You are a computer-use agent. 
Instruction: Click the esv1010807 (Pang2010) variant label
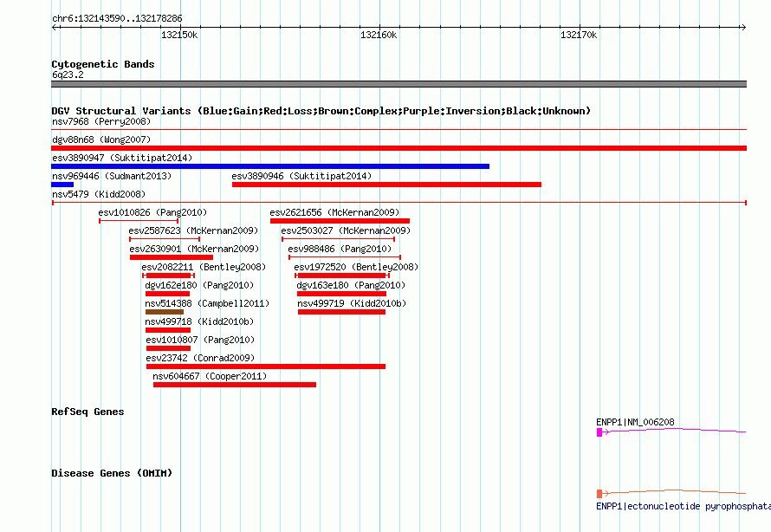point(200,340)
